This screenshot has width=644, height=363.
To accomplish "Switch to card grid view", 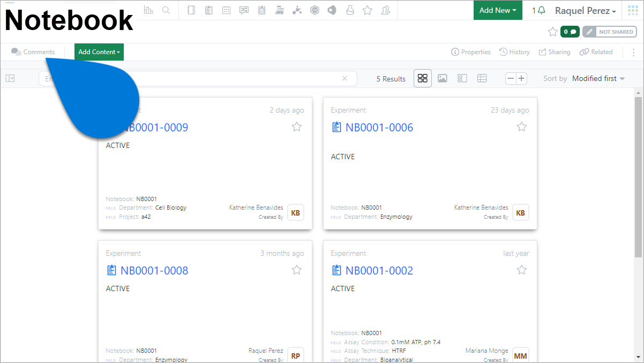I will click(423, 78).
